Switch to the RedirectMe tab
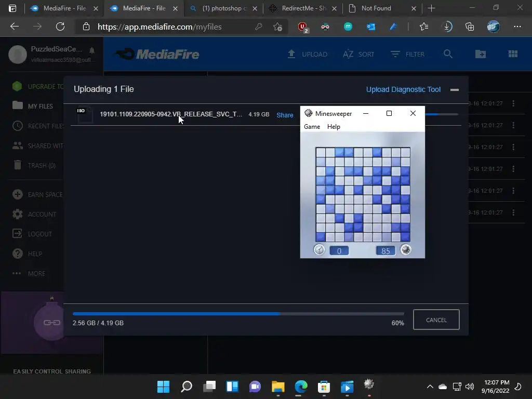Screen dimensions: 532x399 [303, 8]
